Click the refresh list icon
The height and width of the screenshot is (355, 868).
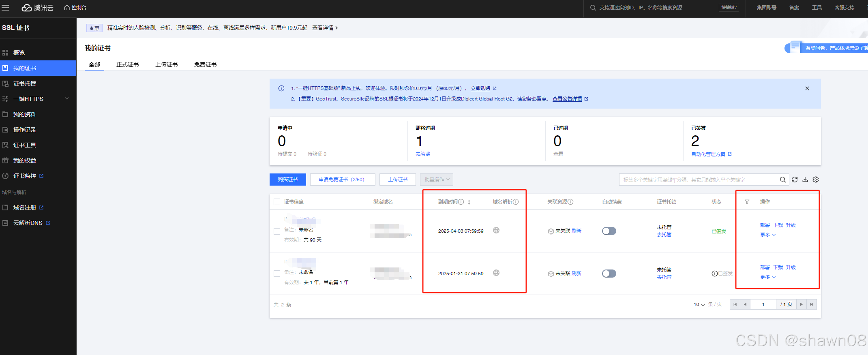795,180
